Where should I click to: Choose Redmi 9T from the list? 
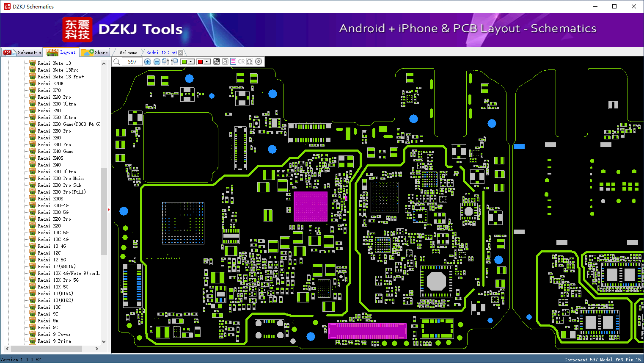[48, 314]
